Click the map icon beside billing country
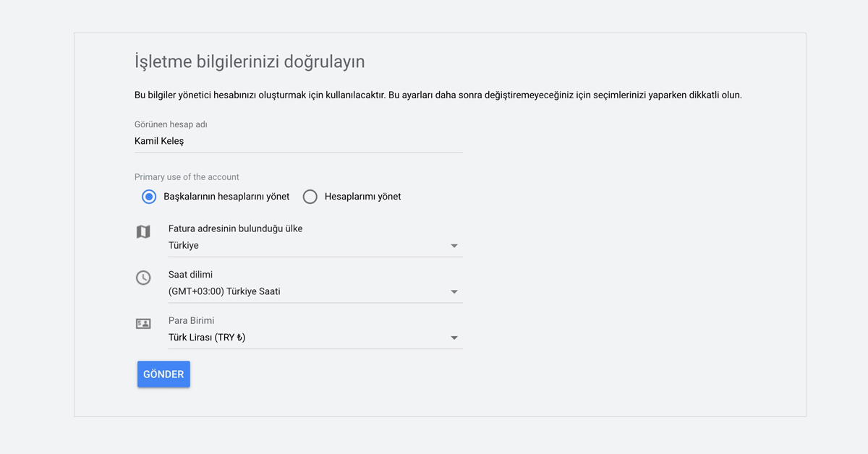The height and width of the screenshot is (454, 868). 143,231
